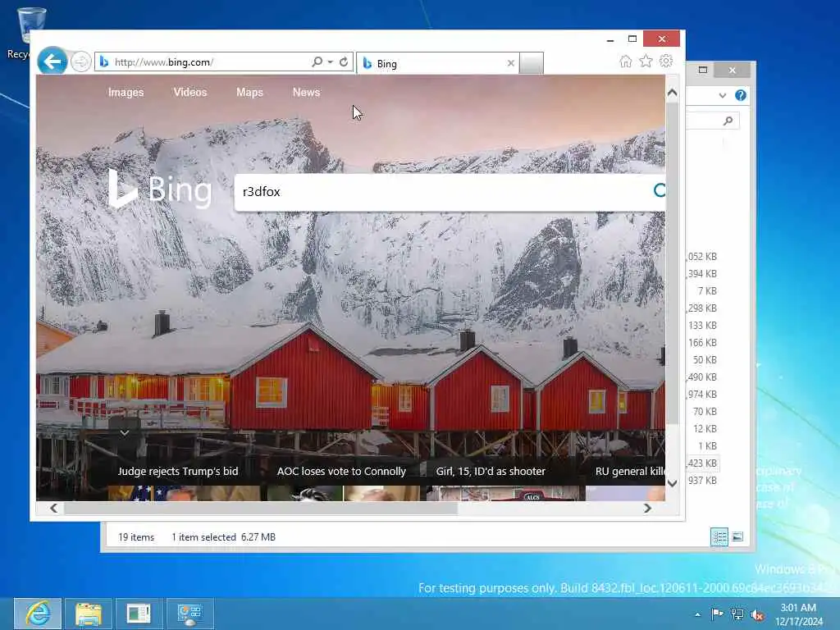Open the Control Panel taskbar icon
Viewport: 840px width, 630px height.
[x=189, y=614]
